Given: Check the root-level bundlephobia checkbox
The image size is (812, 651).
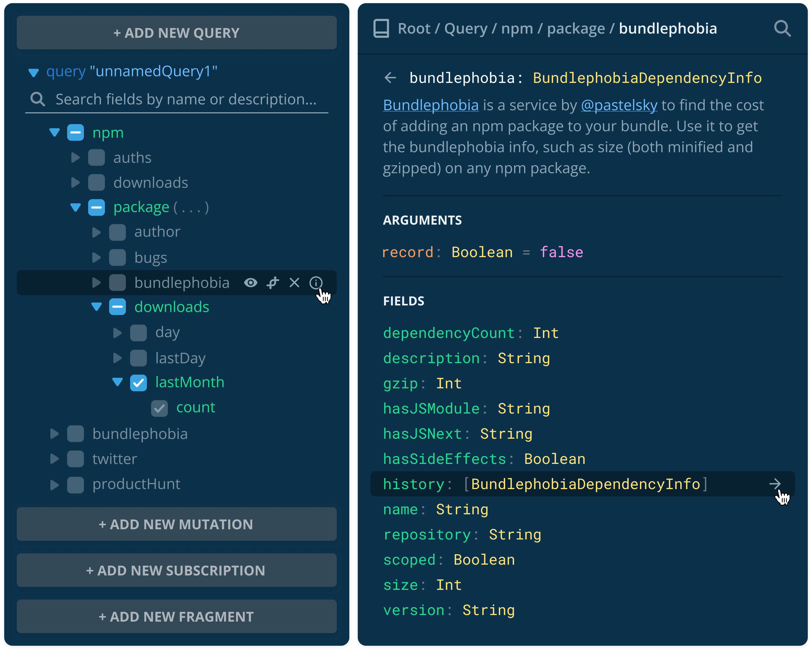Looking at the screenshot, I should click(75, 434).
